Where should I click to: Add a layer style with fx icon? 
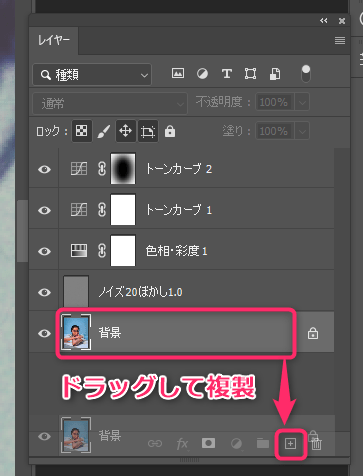[182, 444]
